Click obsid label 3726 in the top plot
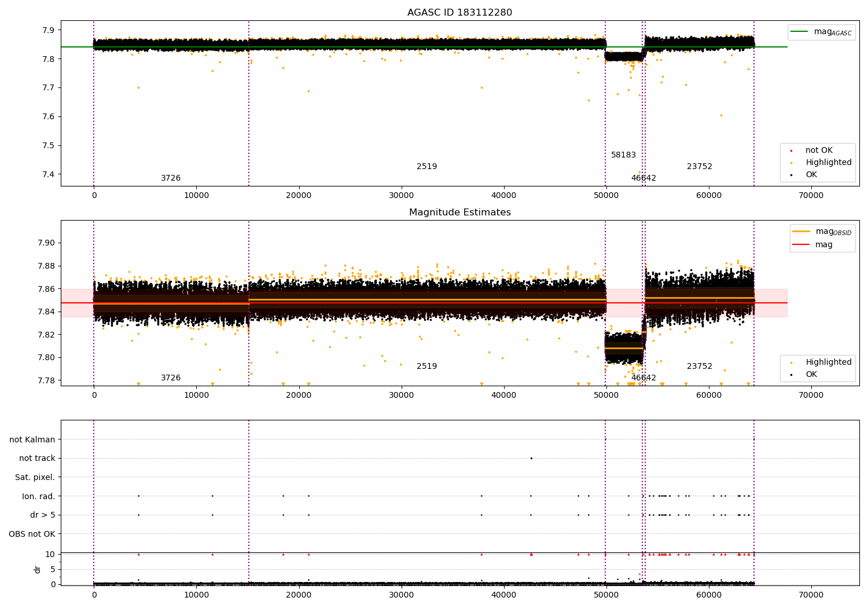 tap(171, 178)
